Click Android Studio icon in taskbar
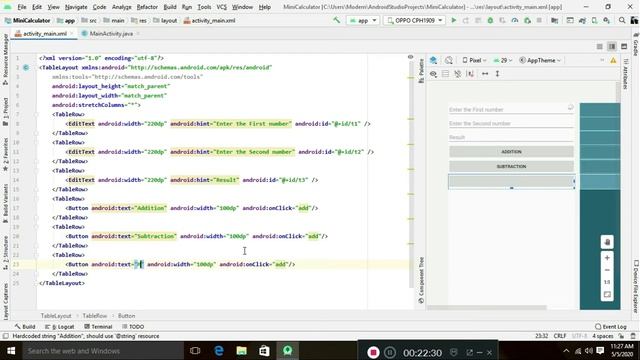The image size is (640, 360). click(x=287, y=351)
